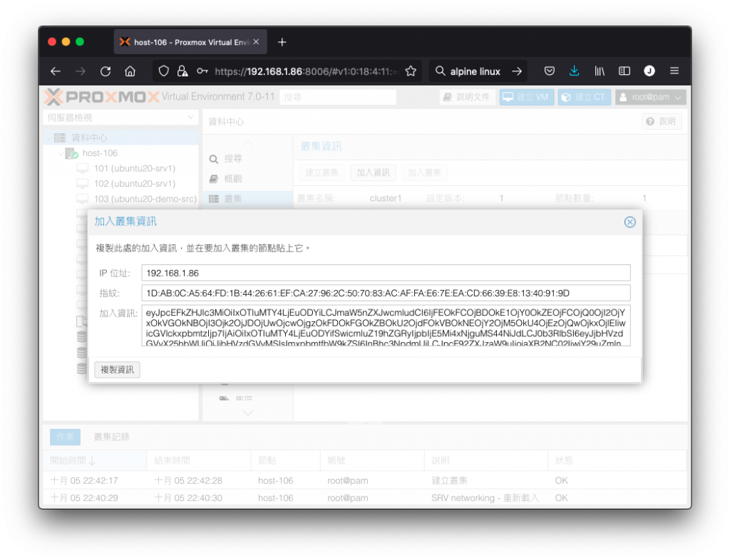Sort by 帳號 column header
The height and width of the screenshot is (560, 730).
tap(372, 460)
